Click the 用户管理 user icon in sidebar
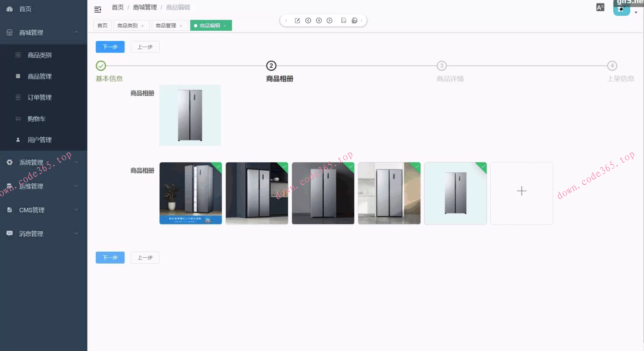644x351 pixels. (x=18, y=139)
